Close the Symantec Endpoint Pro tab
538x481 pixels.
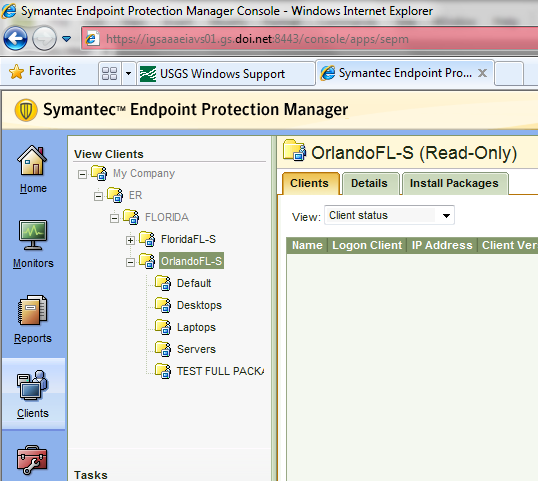482,73
